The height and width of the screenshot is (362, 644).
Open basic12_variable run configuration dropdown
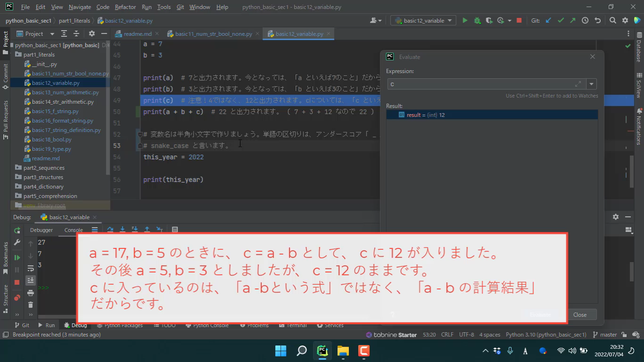(x=424, y=21)
